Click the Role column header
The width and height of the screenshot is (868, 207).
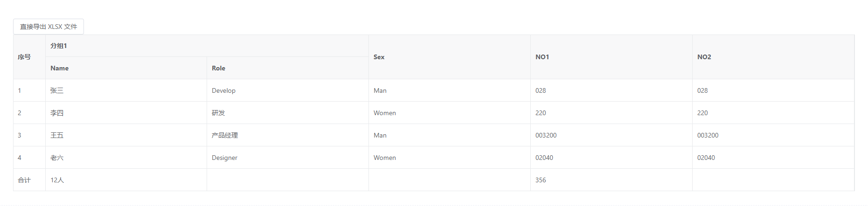(x=218, y=68)
